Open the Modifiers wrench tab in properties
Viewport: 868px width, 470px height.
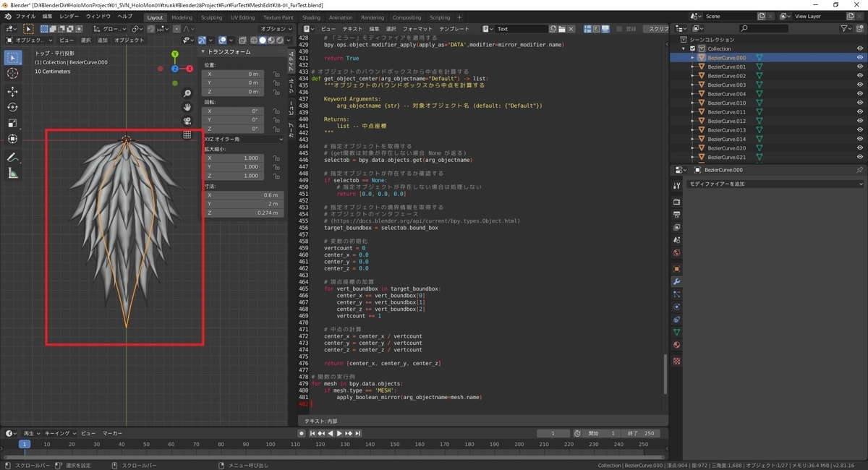pos(676,281)
